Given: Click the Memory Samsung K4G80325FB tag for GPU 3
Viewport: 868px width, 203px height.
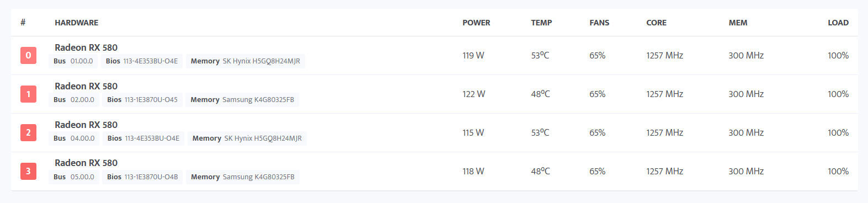Looking at the screenshot, I should pyautogui.click(x=243, y=177).
